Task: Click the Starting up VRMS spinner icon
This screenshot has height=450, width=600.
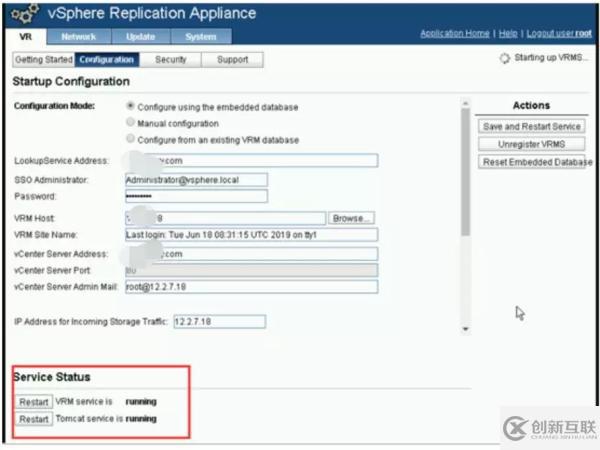Action: (x=505, y=58)
